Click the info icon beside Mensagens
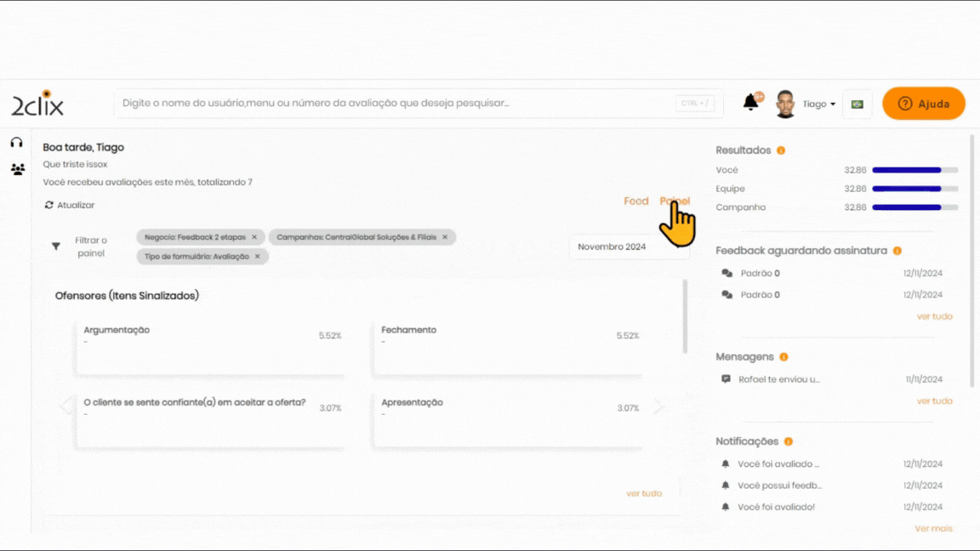 click(783, 357)
